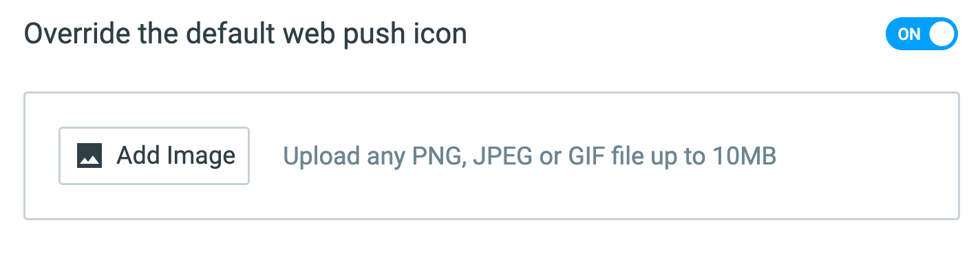Click the "Override the default web push icon" heading
This screenshot has width=980, height=256.
(246, 34)
